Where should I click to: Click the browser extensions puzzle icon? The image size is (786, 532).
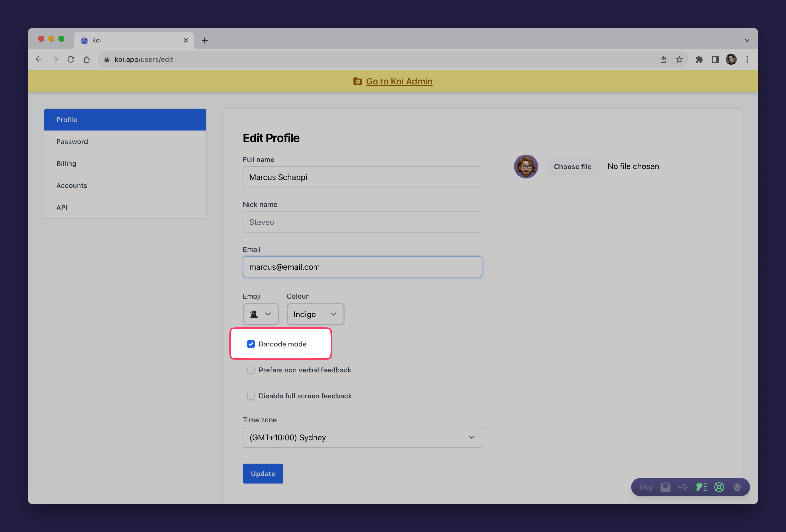pos(699,59)
